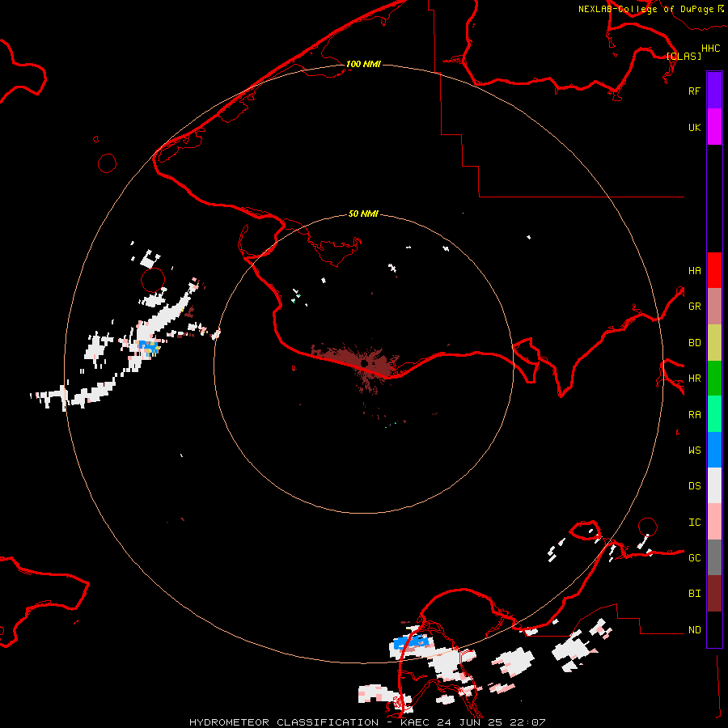This screenshot has width=728, height=728.
Task: Click the [CLAS] units label
Action: tap(684, 56)
